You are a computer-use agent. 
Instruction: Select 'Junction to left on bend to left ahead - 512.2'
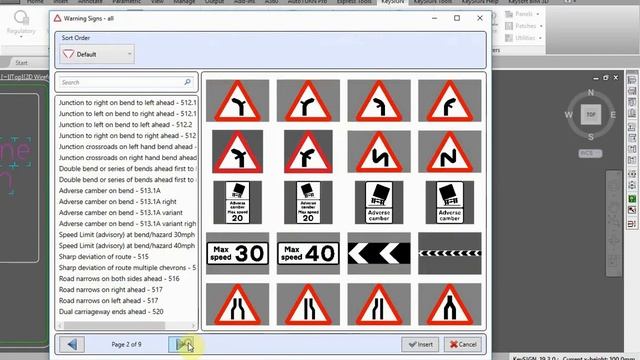pyautogui.click(x=125, y=124)
